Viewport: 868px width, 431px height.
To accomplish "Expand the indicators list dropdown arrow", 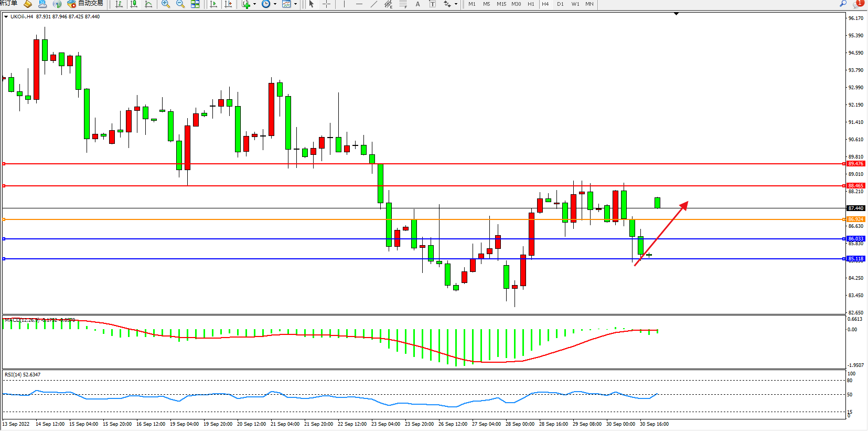I will point(255,4).
